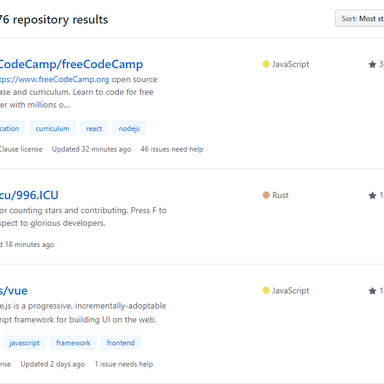Open the vue repository link

(14, 291)
